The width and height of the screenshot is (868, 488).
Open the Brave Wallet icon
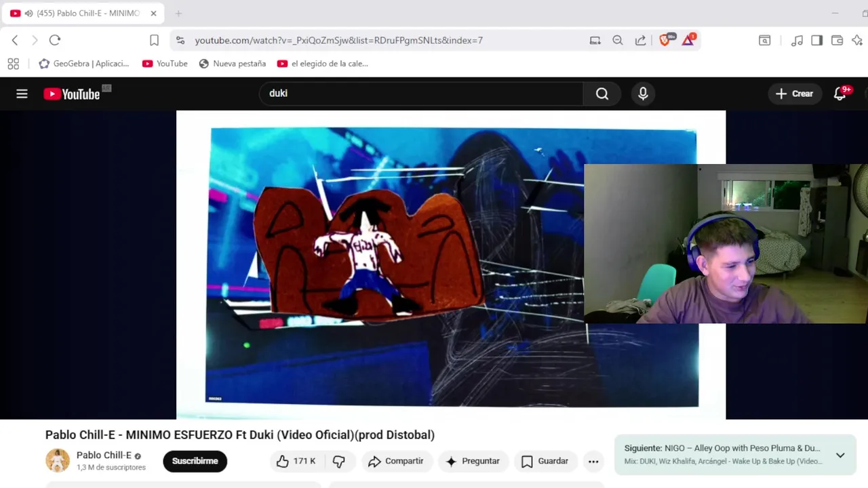pos(837,41)
